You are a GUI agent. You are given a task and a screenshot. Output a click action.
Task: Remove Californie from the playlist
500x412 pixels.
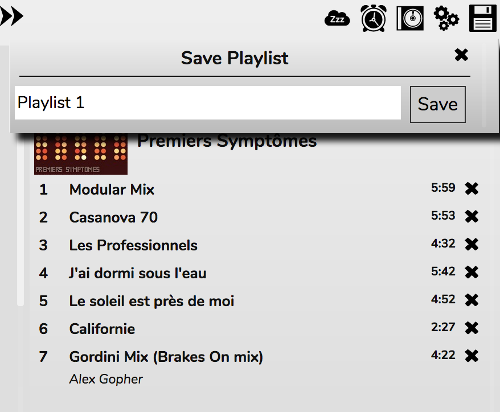472,328
